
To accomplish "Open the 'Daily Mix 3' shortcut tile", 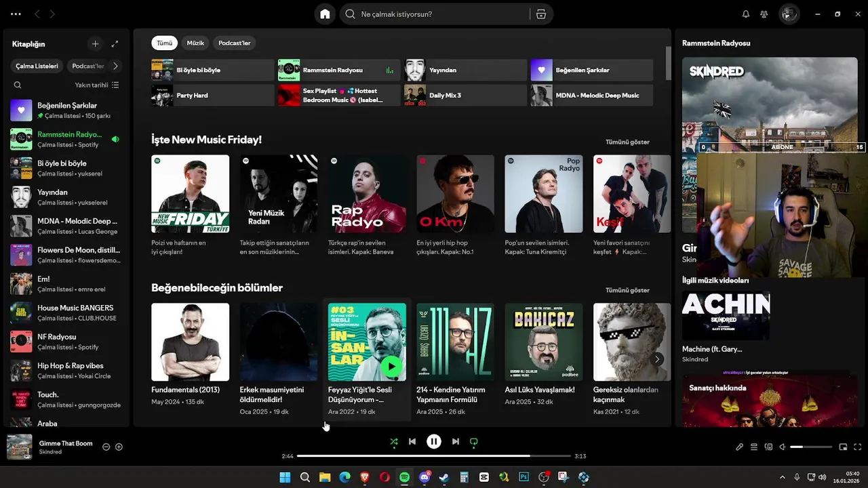I will coord(465,96).
